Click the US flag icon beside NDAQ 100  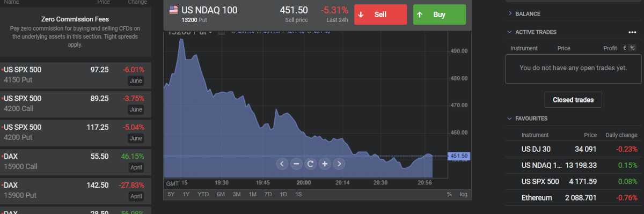(173, 10)
